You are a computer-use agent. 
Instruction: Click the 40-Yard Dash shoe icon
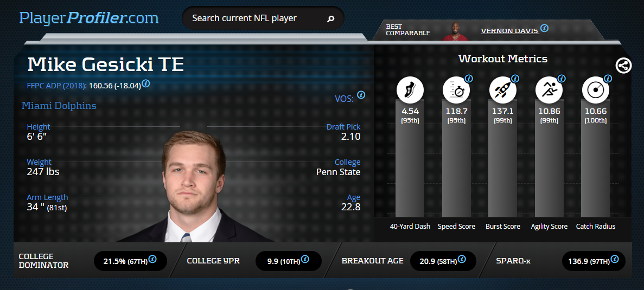[410, 90]
